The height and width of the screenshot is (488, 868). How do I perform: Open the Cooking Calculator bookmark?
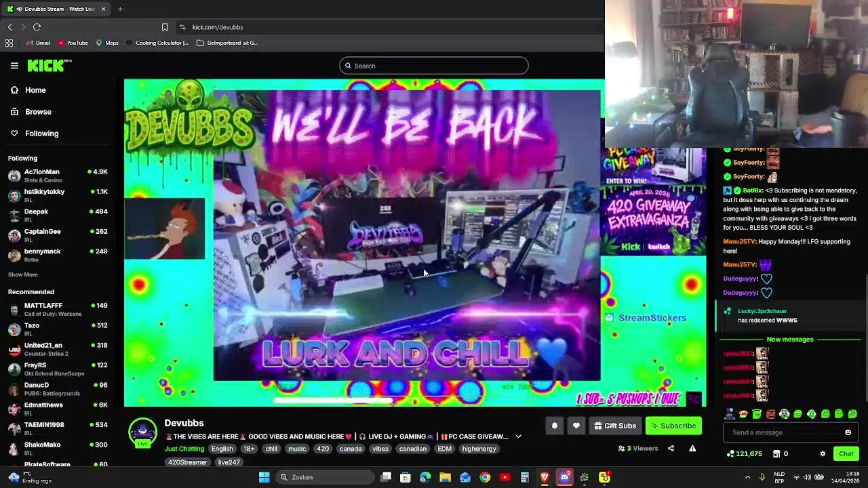coord(157,43)
